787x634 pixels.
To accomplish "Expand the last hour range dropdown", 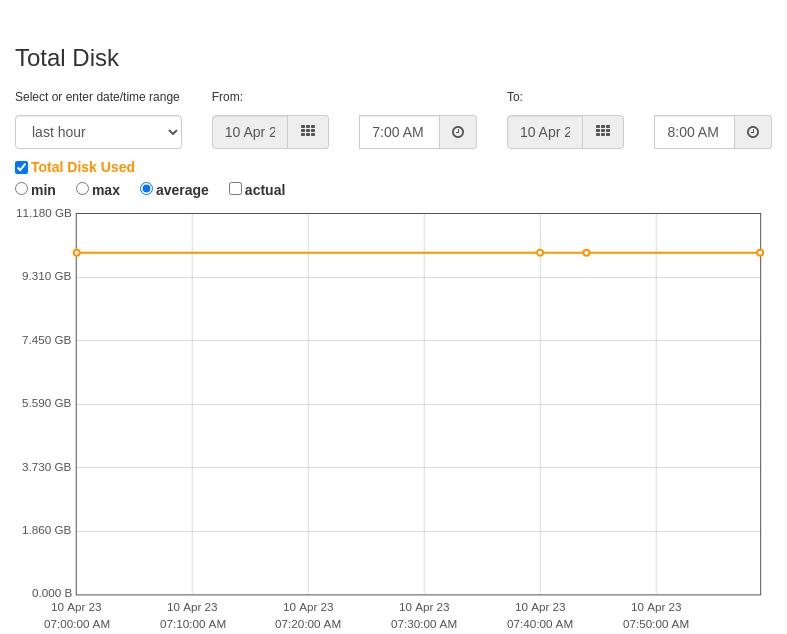I will coord(98,132).
